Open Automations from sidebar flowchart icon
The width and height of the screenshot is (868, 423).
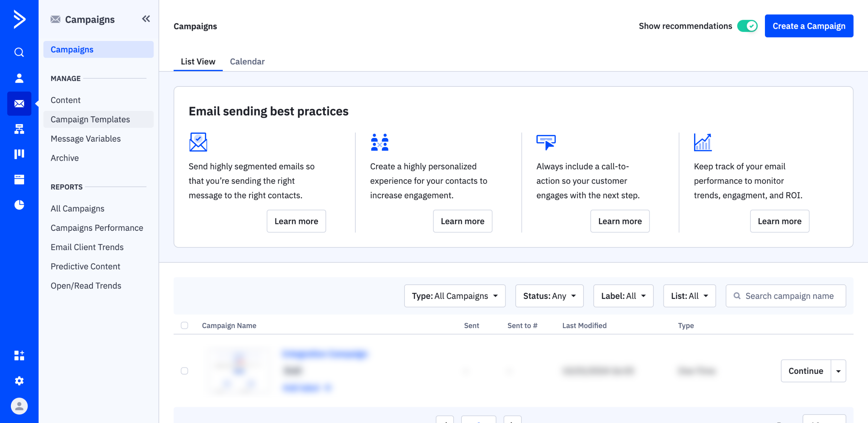coord(19,129)
